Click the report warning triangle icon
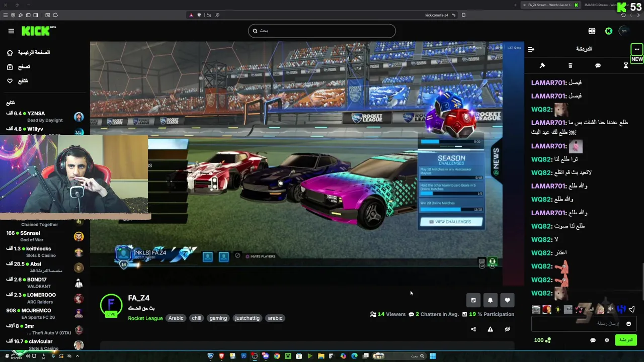The width and height of the screenshot is (644, 362). click(490, 329)
